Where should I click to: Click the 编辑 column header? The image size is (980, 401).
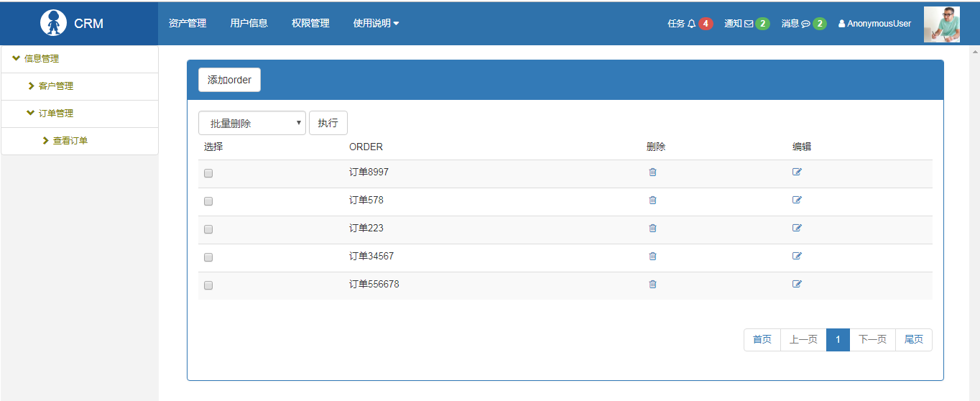pos(802,147)
